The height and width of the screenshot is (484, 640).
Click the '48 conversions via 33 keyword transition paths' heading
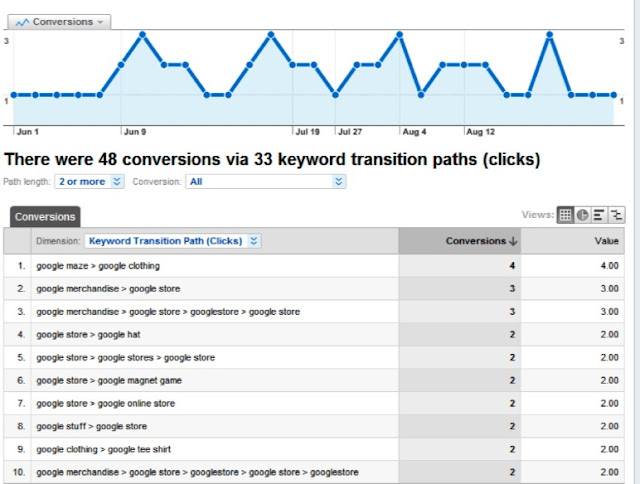[x=272, y=159]
